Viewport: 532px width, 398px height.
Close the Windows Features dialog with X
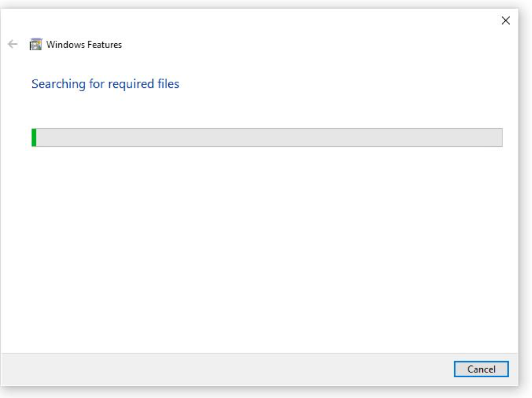[506, 21]
